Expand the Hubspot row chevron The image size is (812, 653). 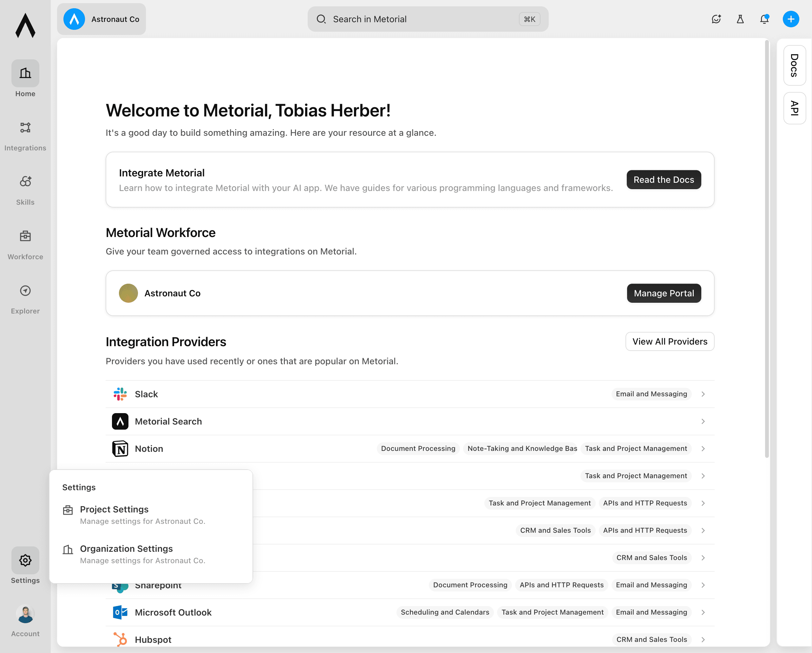coord(703,639)
